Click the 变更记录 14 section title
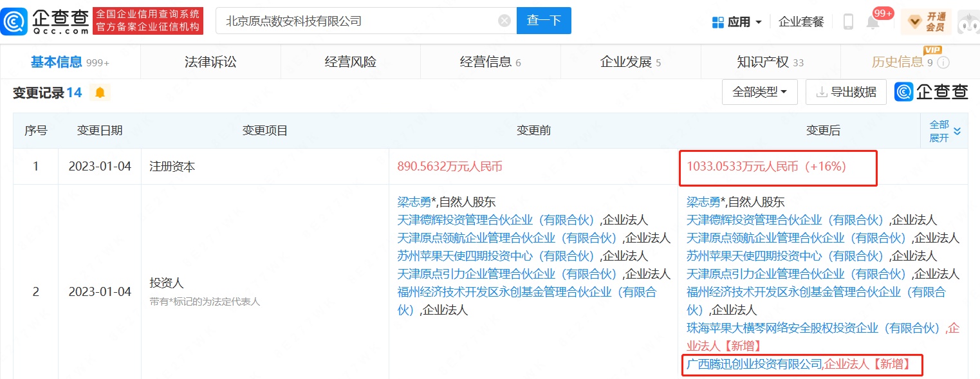The image size is (980, 379). pos(48,93)
